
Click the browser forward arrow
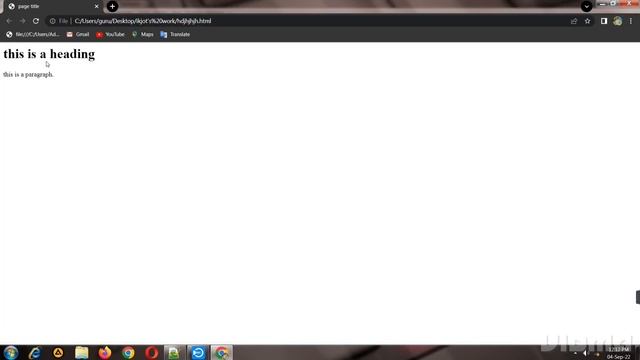pos(22,21)
